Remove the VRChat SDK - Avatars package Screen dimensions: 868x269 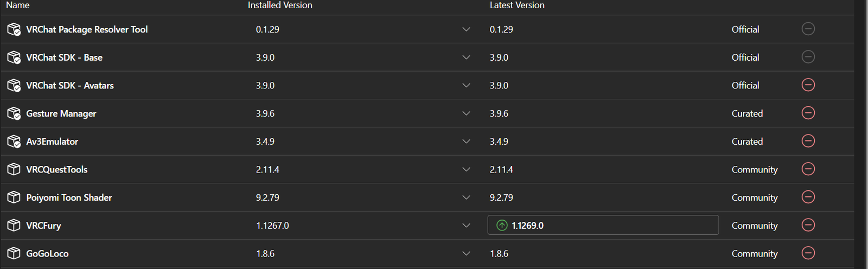click(x=808, y=85)
